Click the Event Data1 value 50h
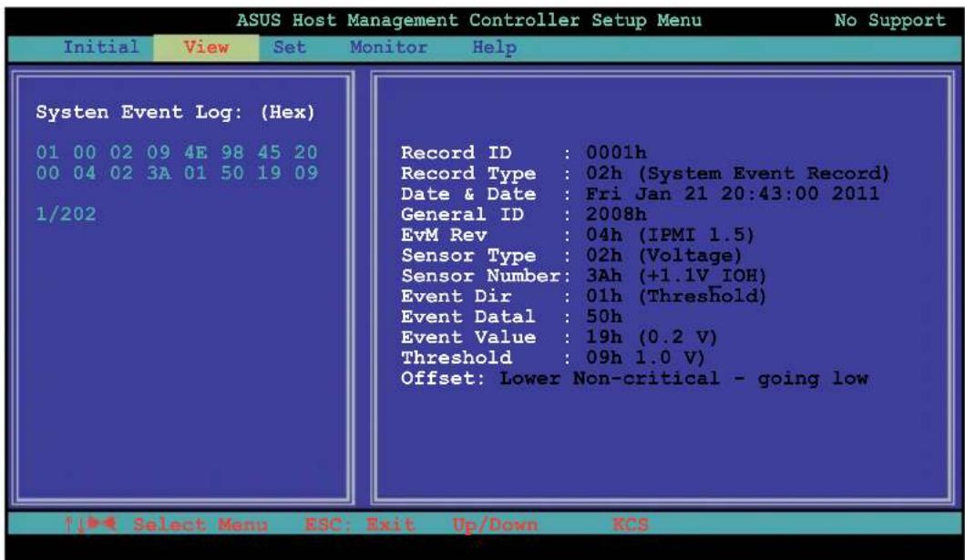 tap(604, 317)
